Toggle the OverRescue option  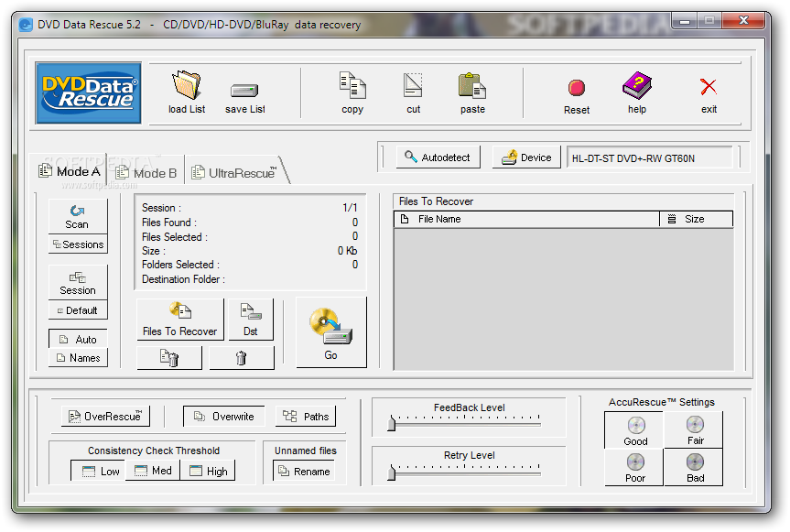point(106,416)
